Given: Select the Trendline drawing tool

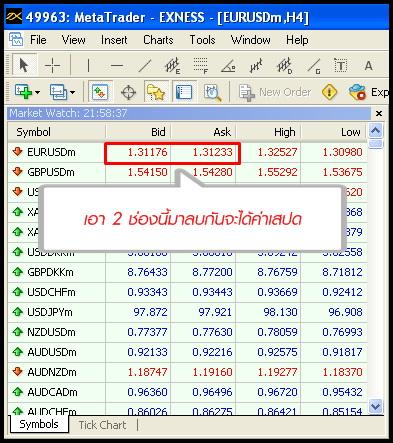Looking at the screenshot, I should coord(144,65).
